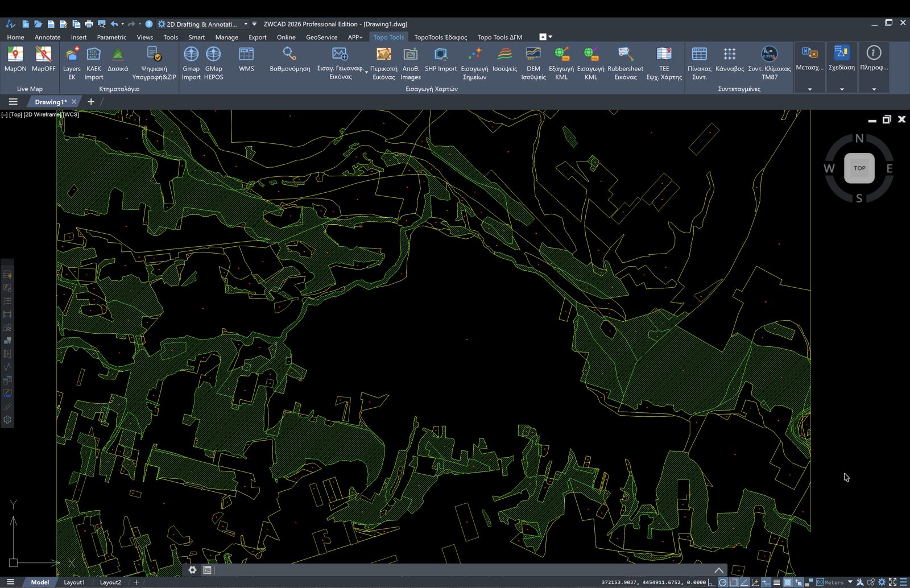Toggle transparency display in status bar
This screenshot has width=910, height=588.
point(787,582)
